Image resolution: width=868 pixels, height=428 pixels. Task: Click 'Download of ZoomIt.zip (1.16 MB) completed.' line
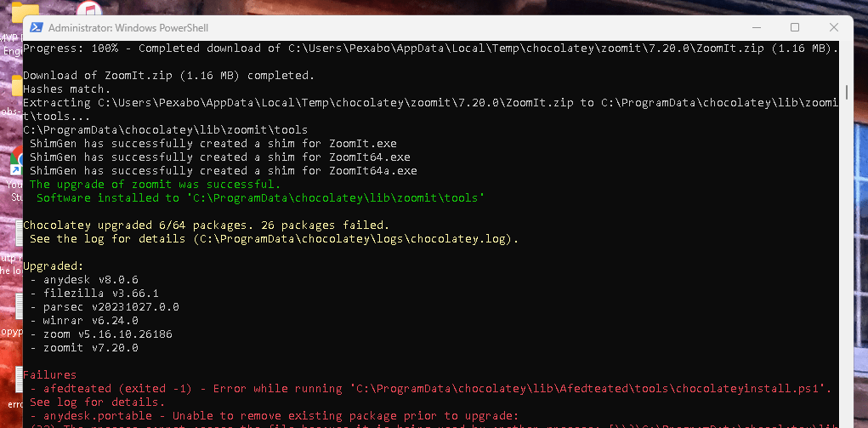[169, 76]
